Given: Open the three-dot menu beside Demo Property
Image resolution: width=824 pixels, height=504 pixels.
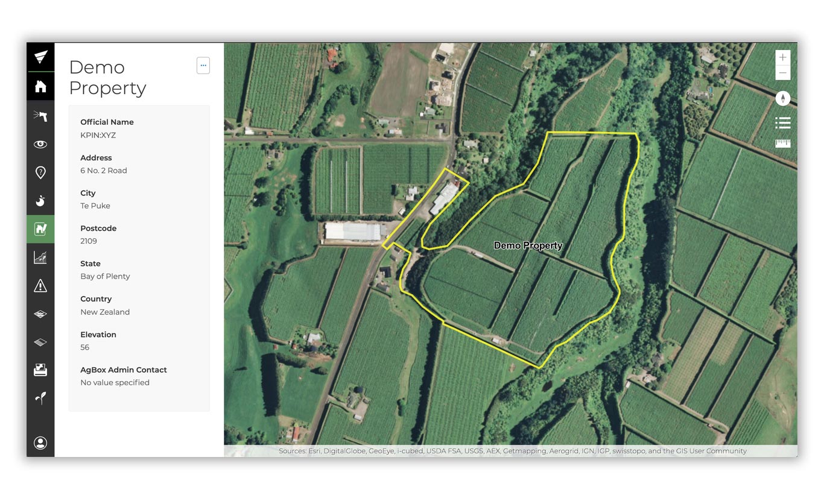Looking at the screenshot, I should click(203, 66).
